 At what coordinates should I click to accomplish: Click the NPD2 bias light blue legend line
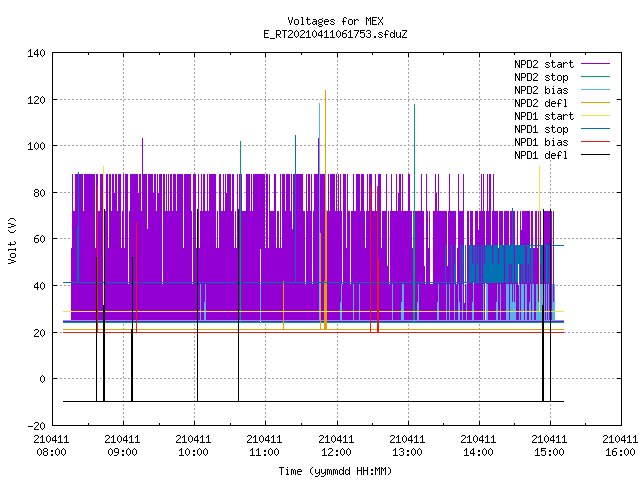(x=595, y=90)
